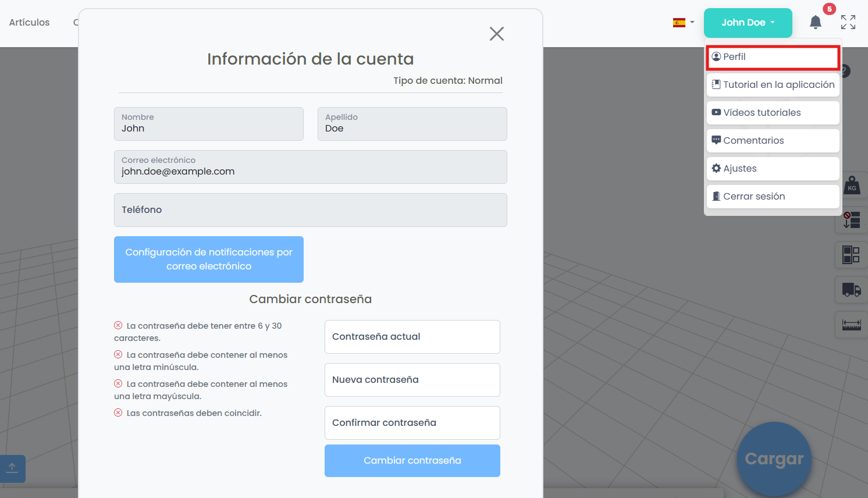Screen dimensions: 868x498
Task: Click the KG weight icon
Action: pyautogui.click(x=852, y=186)
